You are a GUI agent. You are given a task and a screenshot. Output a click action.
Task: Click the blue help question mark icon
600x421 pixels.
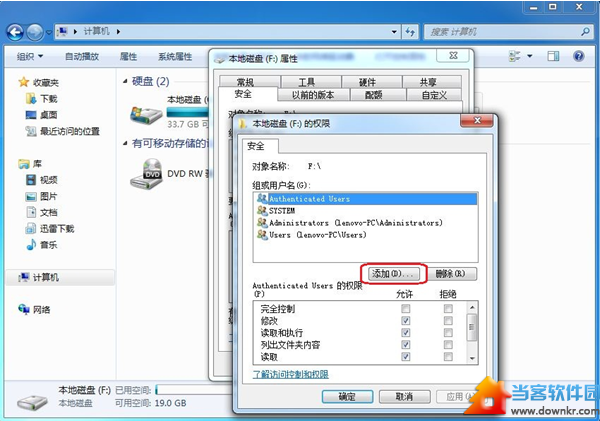[579, 57]
